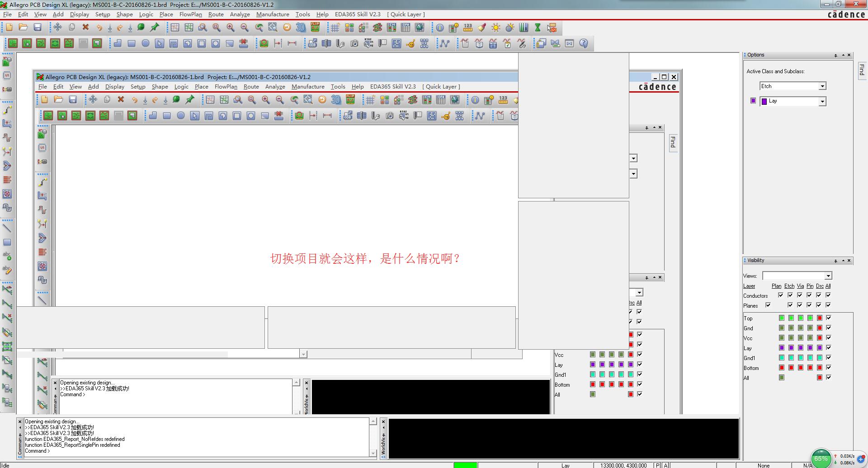
Task: Open the Views dropdown in Visibility panel
Action: click(x=828, y=276)
